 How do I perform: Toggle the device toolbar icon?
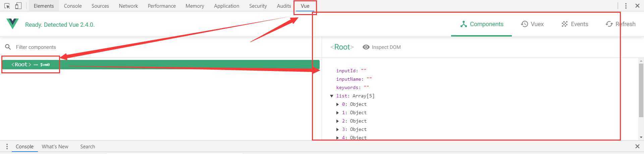[18, 6]
